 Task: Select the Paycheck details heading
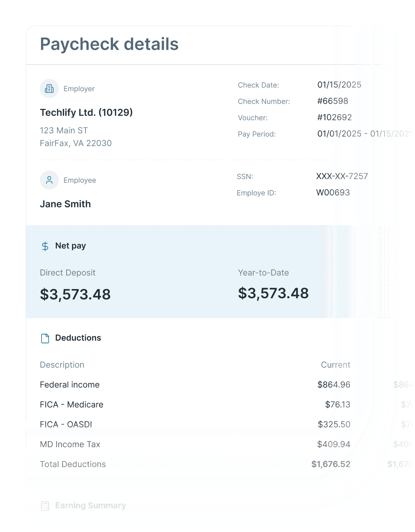tap(109, 44)
